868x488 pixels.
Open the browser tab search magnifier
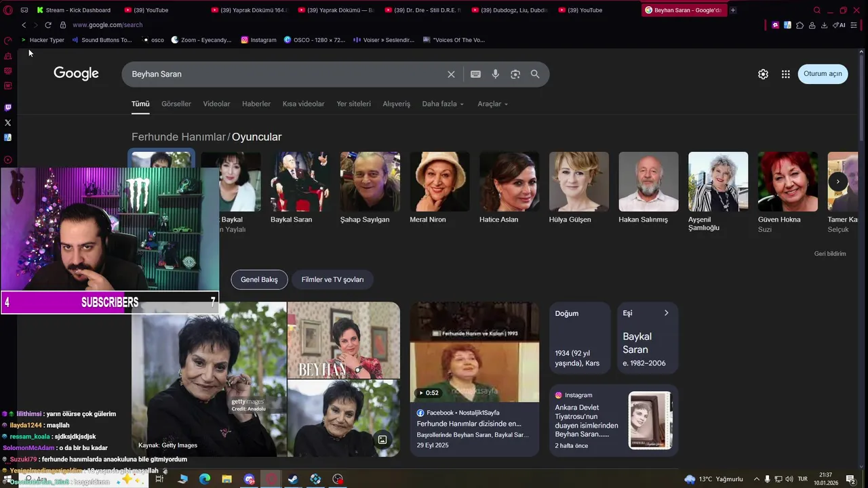(x=817, y=10)
